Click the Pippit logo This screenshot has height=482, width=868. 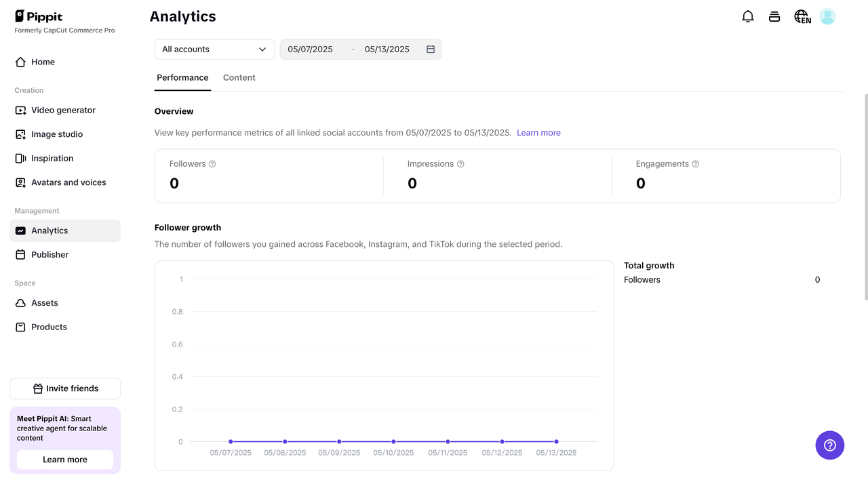coord(39,16)
